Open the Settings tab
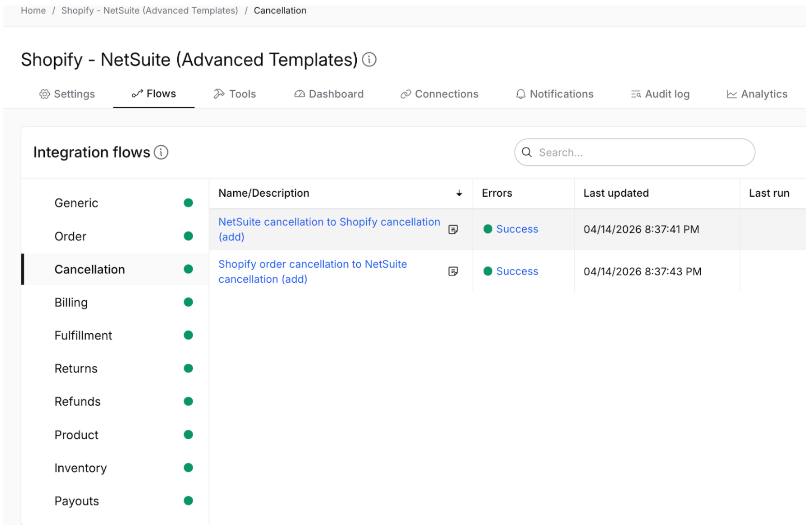 (67, 94)
